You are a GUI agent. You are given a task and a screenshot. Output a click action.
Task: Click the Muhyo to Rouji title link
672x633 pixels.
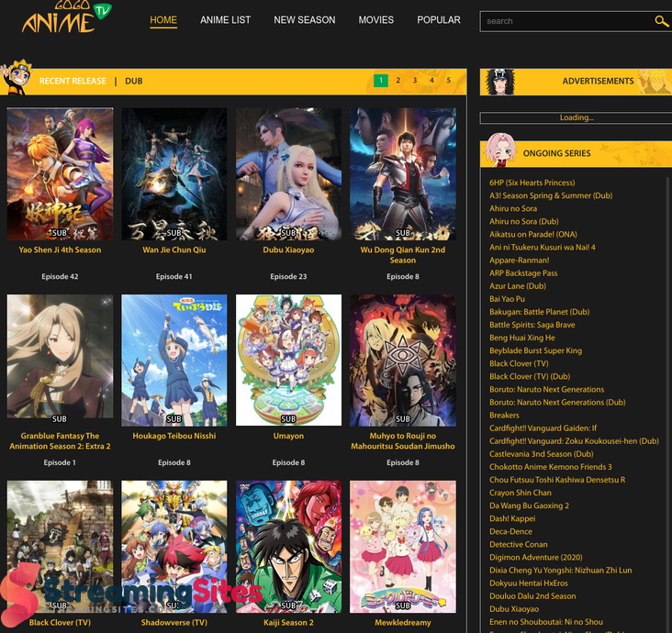403,441
